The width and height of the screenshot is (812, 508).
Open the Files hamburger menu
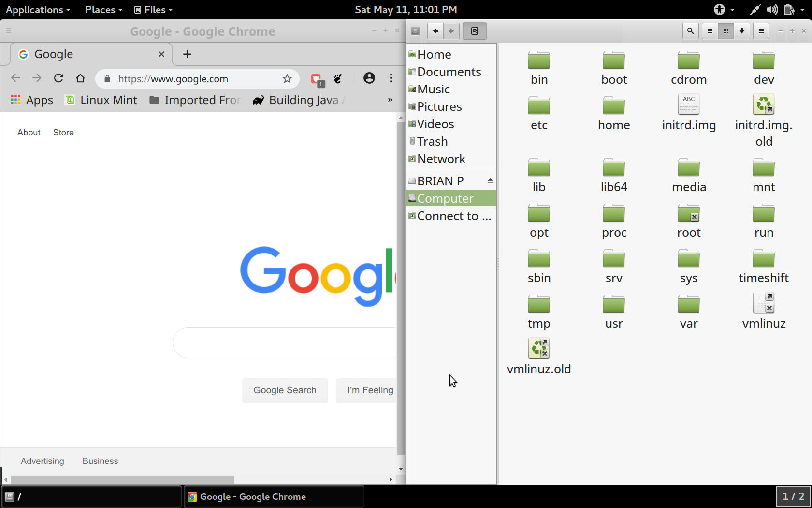coord(761,31)
